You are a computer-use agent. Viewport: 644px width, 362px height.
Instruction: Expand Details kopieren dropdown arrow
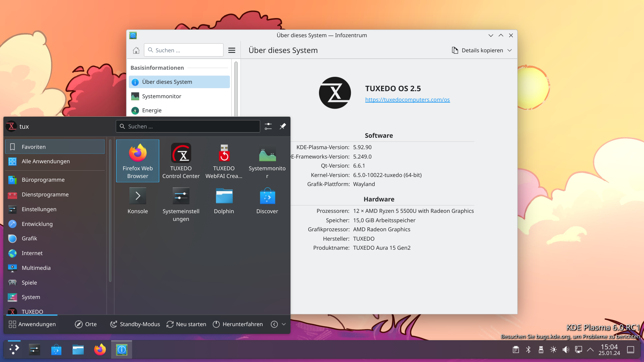tap(509, 50)
